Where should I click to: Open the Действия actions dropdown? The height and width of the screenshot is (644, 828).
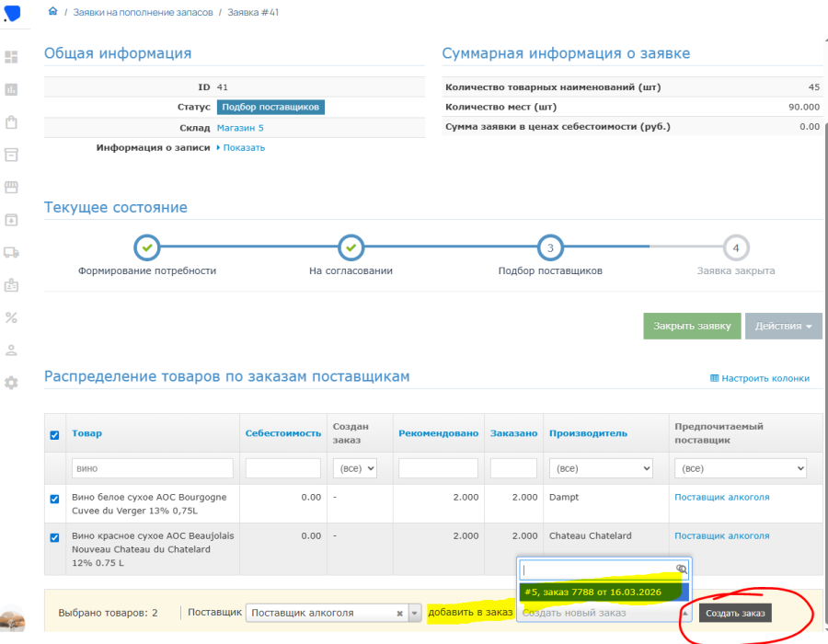[x=784, y=327]
